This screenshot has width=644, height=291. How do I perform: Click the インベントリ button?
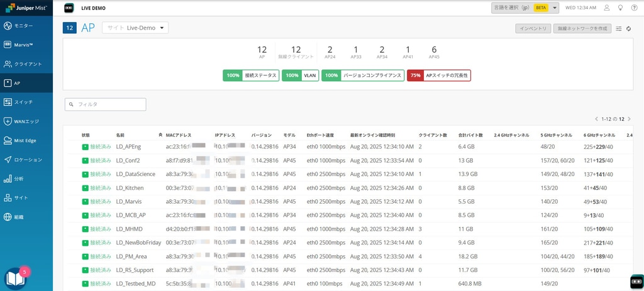click(x=533, y=28)
